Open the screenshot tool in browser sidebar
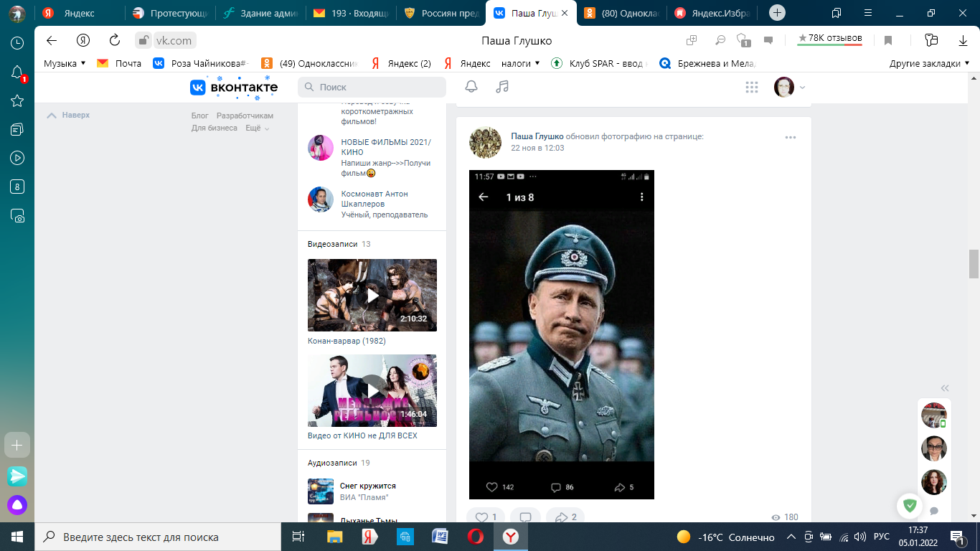The height and width of the screenshot is (551, 980). 17,215
